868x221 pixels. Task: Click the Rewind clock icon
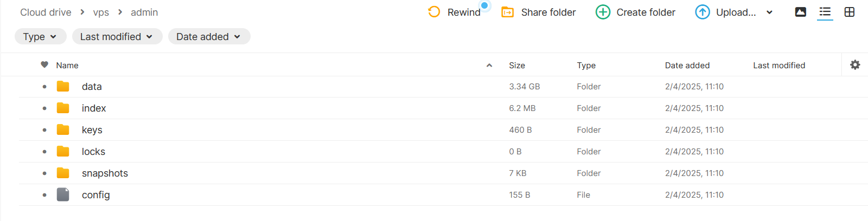click(434, 12)
